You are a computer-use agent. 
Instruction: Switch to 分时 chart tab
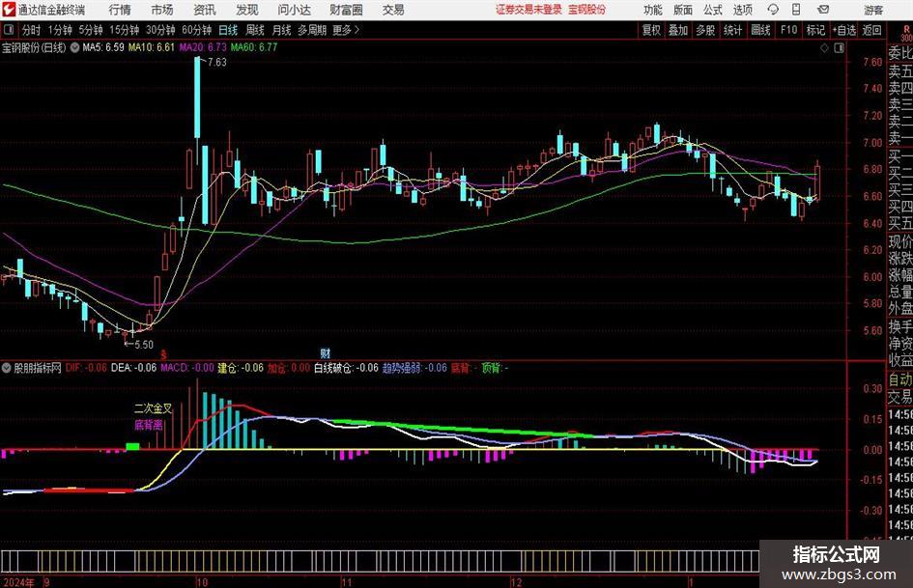pyautogui.click(x=31, y=30)
